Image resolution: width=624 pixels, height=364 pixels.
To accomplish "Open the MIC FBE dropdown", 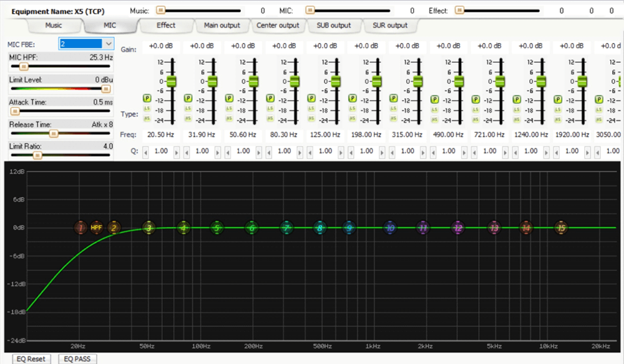I will coord(108,44).
